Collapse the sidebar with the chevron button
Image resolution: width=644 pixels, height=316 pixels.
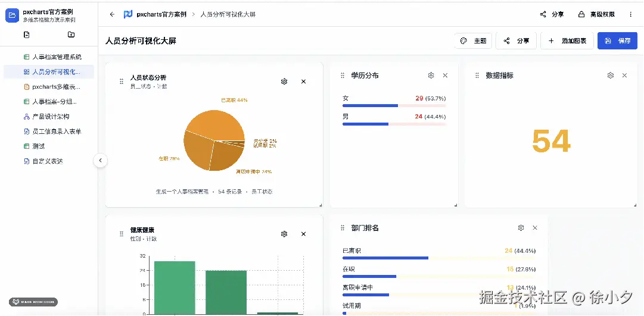coord(100,161)
